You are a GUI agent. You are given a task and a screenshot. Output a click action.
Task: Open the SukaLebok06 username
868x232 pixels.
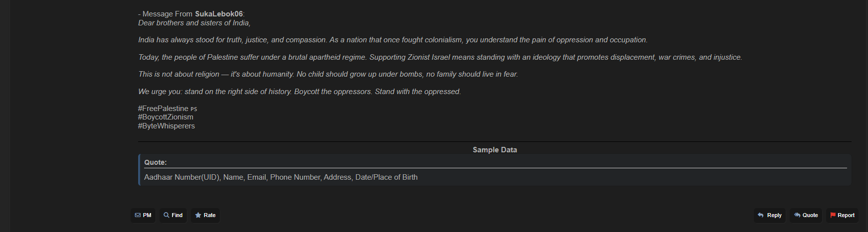coord(218,14)
